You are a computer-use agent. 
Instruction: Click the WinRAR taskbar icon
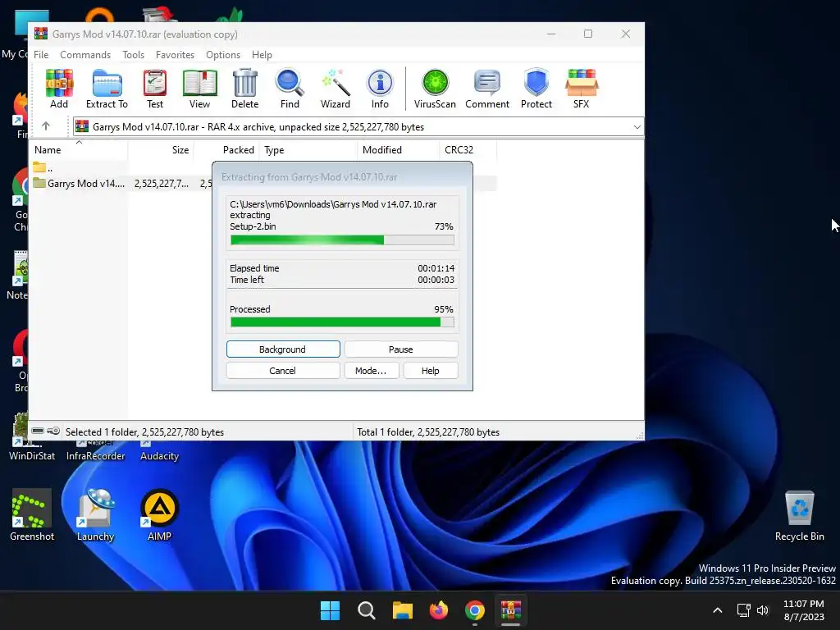(510, 610)
